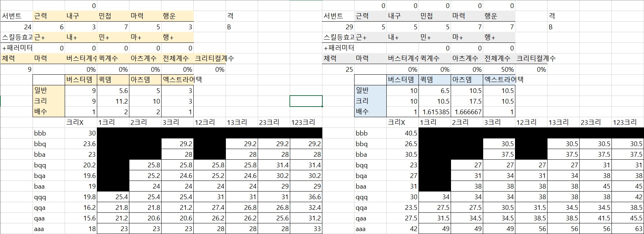Viewport: 644px width, 234px height.
Task: Click the yellow 배수 row label
Action: click(x=49, y=112)
